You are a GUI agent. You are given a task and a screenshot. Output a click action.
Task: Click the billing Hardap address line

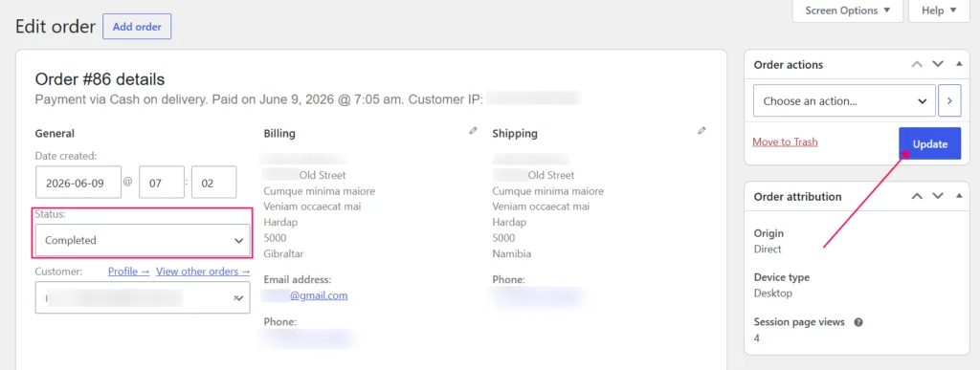(280, 222)
